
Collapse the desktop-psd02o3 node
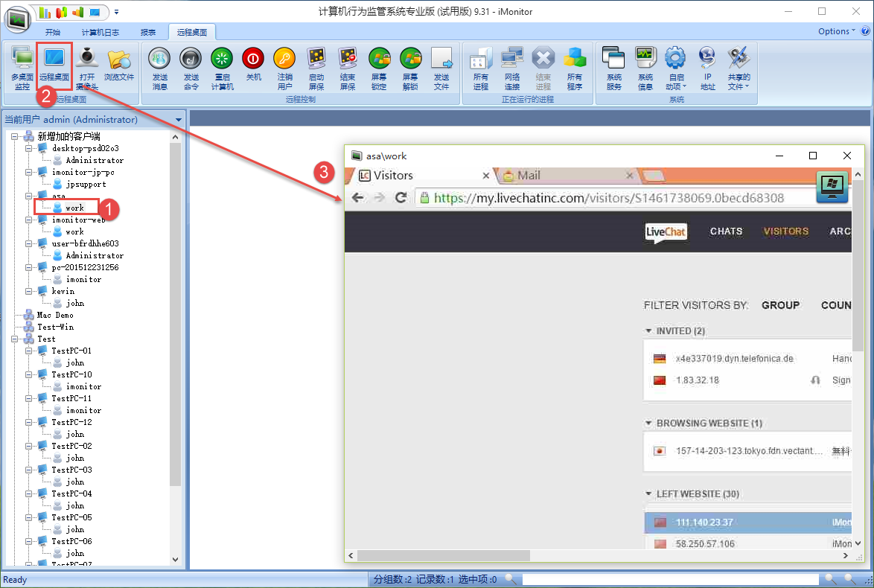[x=28, y=149]
